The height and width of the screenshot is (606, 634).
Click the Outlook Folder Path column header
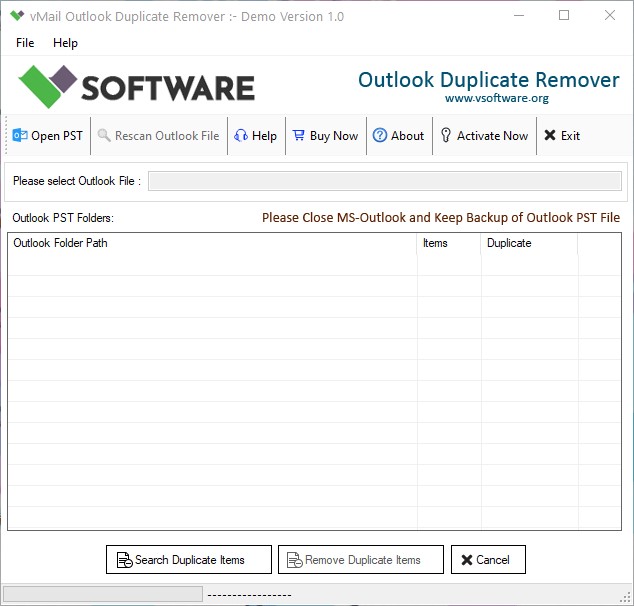pos(212,243)
